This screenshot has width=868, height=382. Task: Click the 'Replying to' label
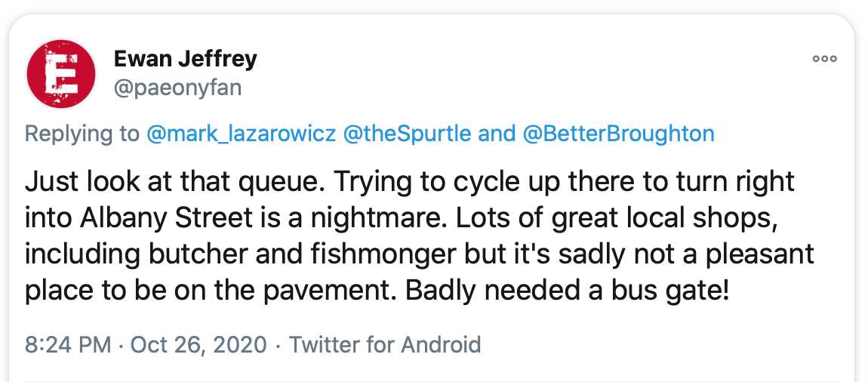[82, 134]
